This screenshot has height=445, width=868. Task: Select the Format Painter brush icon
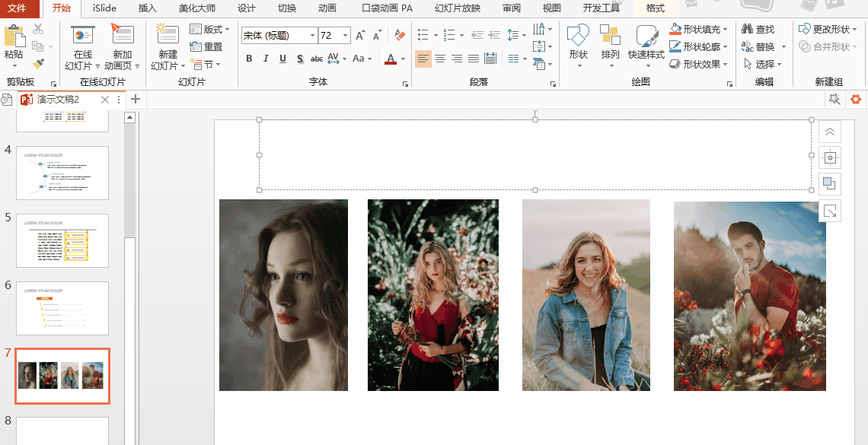(x=38, y=64)
